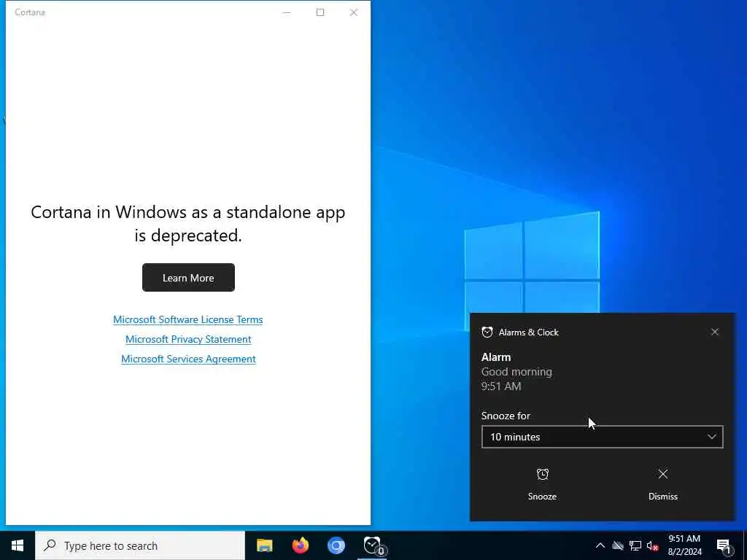Open the network status tray icon
This screenshot has height=560, width=747.
[x=635, y=545]
